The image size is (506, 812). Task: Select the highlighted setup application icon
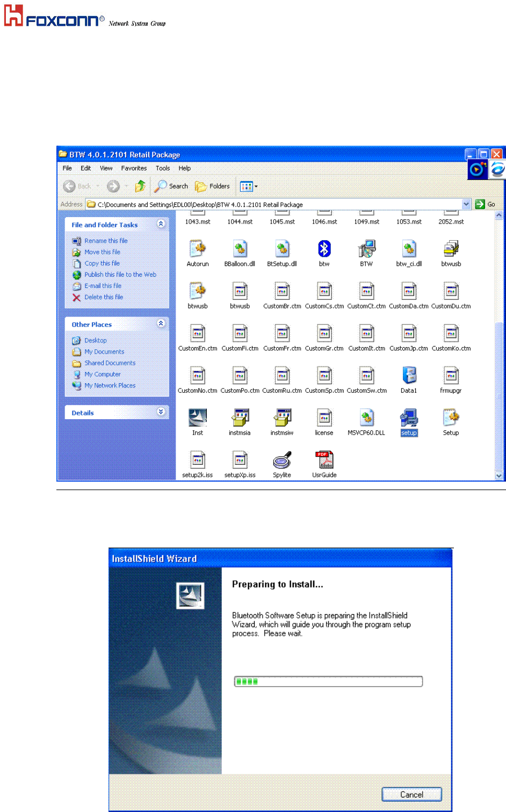click(x=409, y=418)
